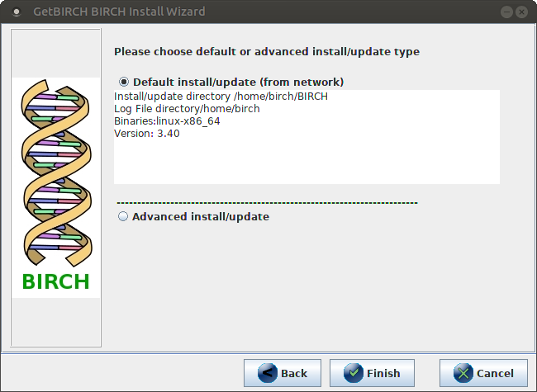Image resolution: width=537 pixels, height=392 pixels.
Task: Click the 'Default install/update (from network)' label
Action: click(x=239, y=82)
